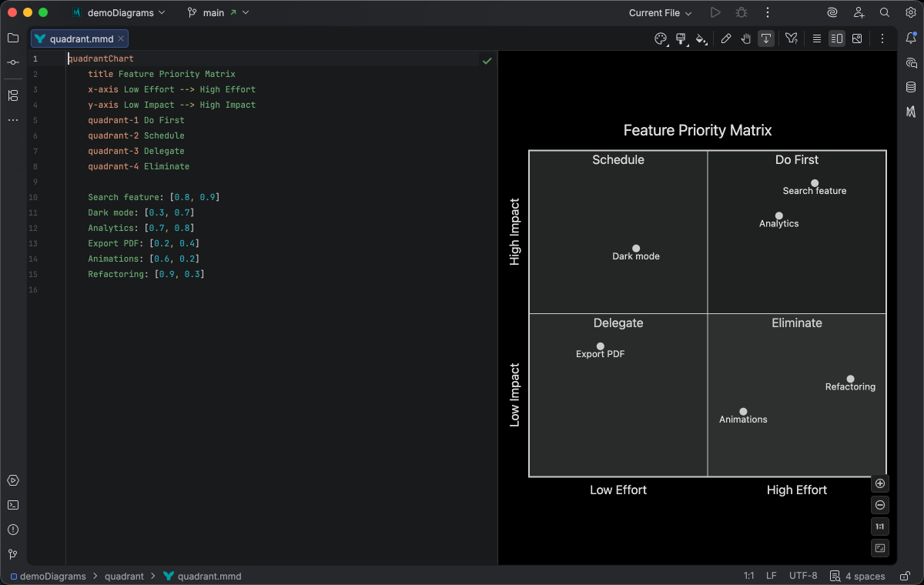Open the Structure tool window
924x585 pixels.
(x=13, y=95)
